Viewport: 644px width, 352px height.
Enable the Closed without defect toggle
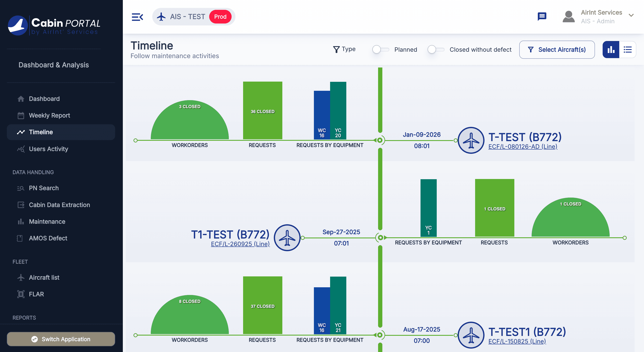(436, 50)
